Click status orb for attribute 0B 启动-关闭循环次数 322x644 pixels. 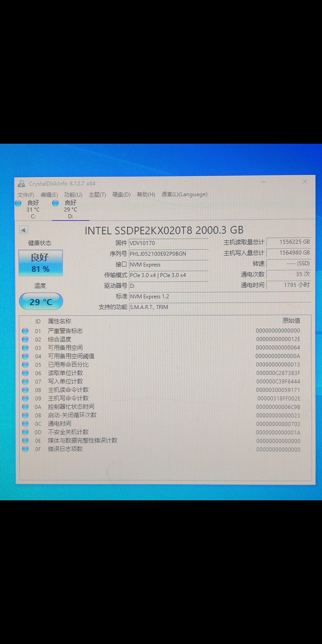click(25, 415)
